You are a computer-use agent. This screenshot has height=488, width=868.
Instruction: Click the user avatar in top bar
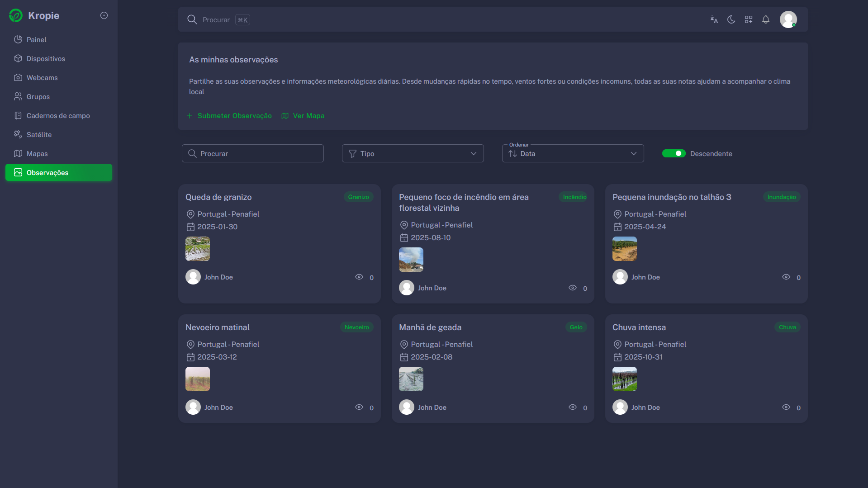788,19
